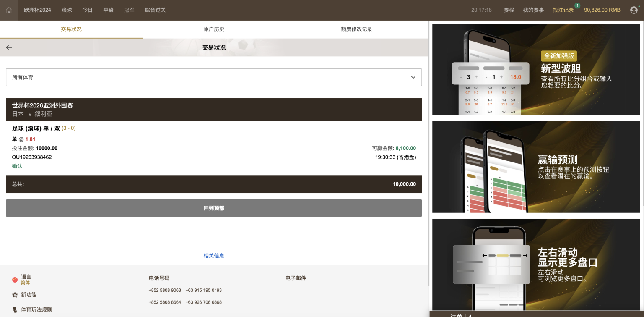
Task: Click the home icon in top bar
Action: tap(9, 10)
